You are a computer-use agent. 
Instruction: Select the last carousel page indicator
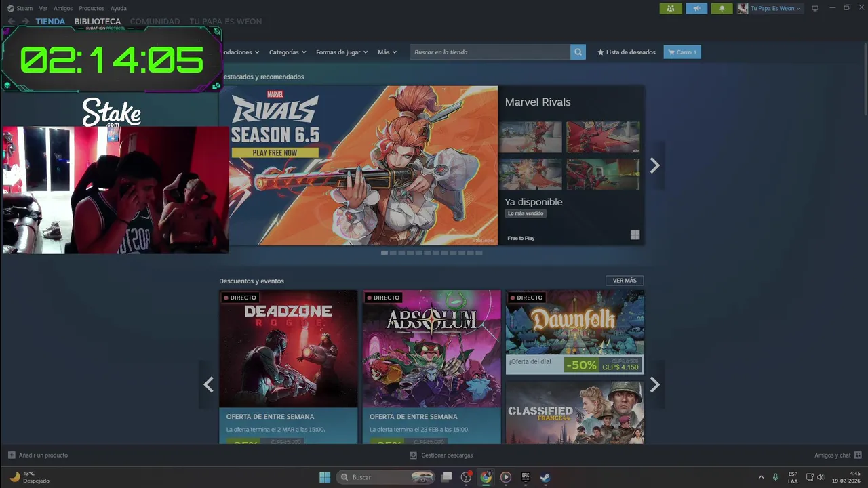pos(479,253)
